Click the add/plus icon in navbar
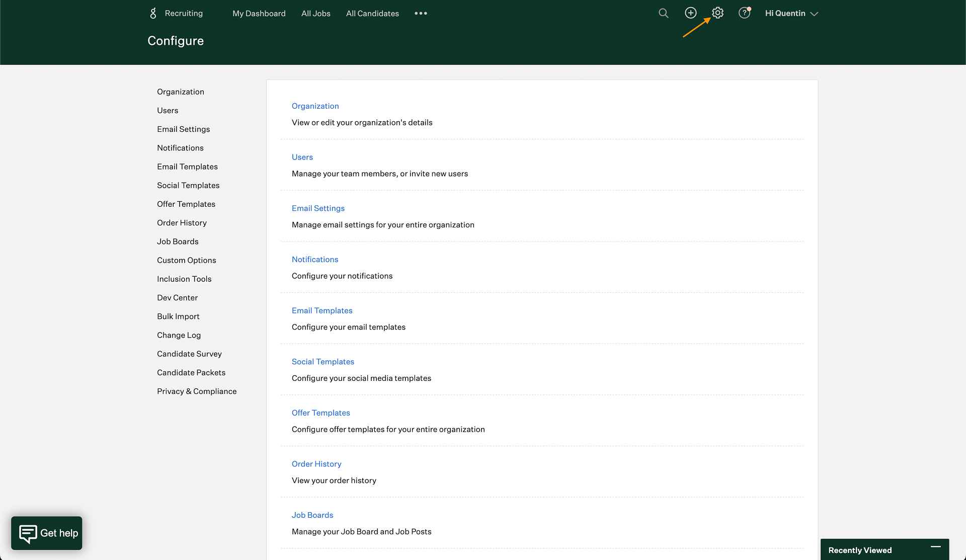This screenshot has height=560, width=966. [x=690, y=13]
